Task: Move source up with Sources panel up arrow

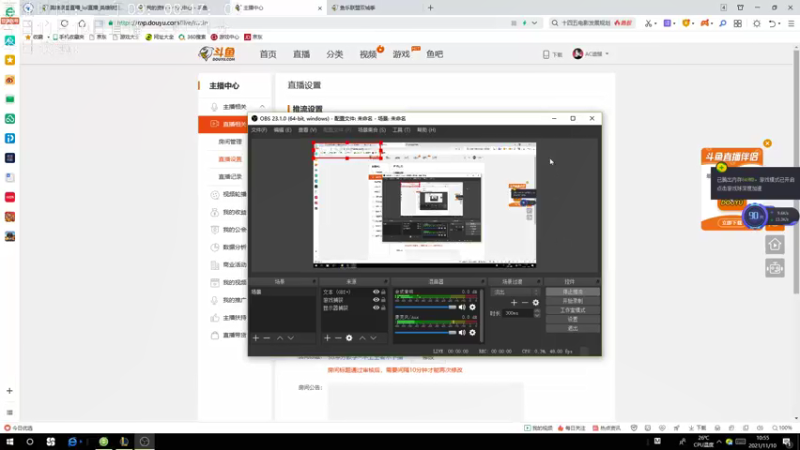Action: 362,338
